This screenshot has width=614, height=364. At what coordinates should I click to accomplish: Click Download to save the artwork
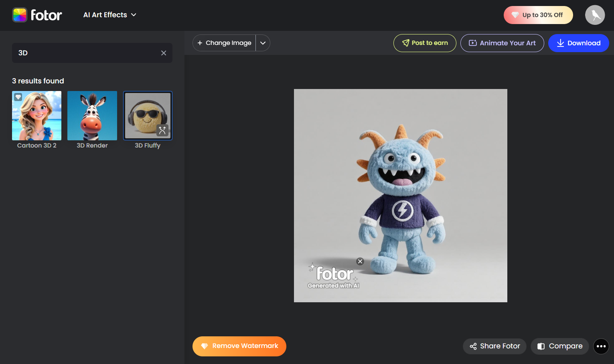click(578, 43)
